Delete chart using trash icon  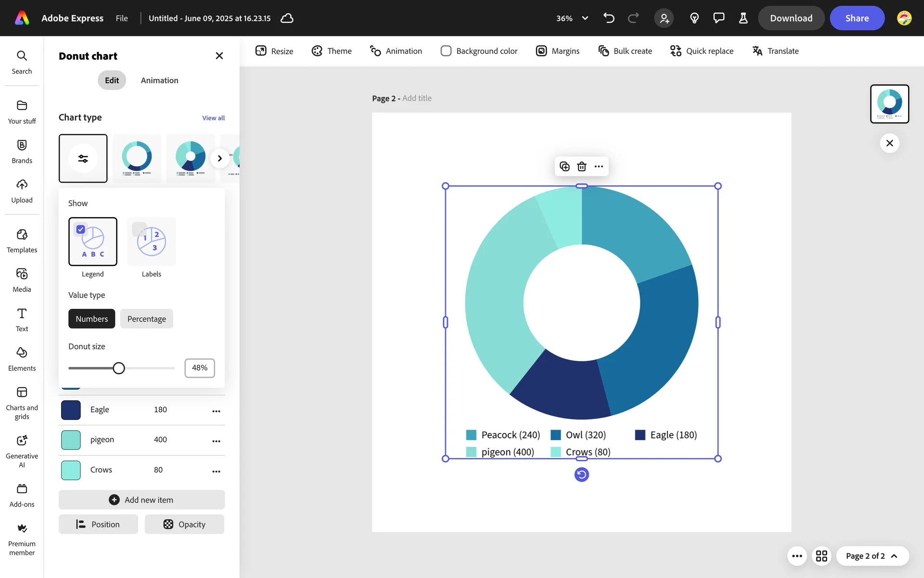click(582, 167)
